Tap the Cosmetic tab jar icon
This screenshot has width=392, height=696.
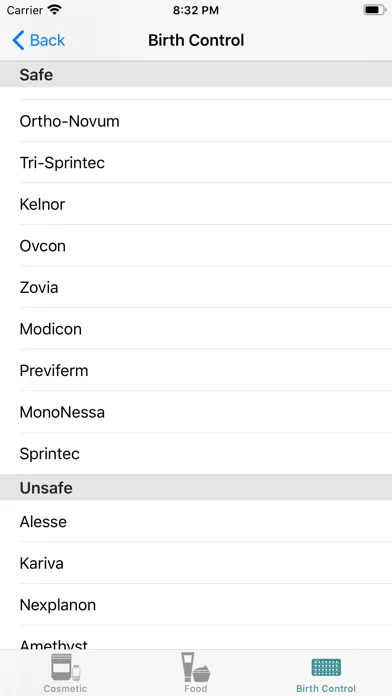(x=65, y=667)
